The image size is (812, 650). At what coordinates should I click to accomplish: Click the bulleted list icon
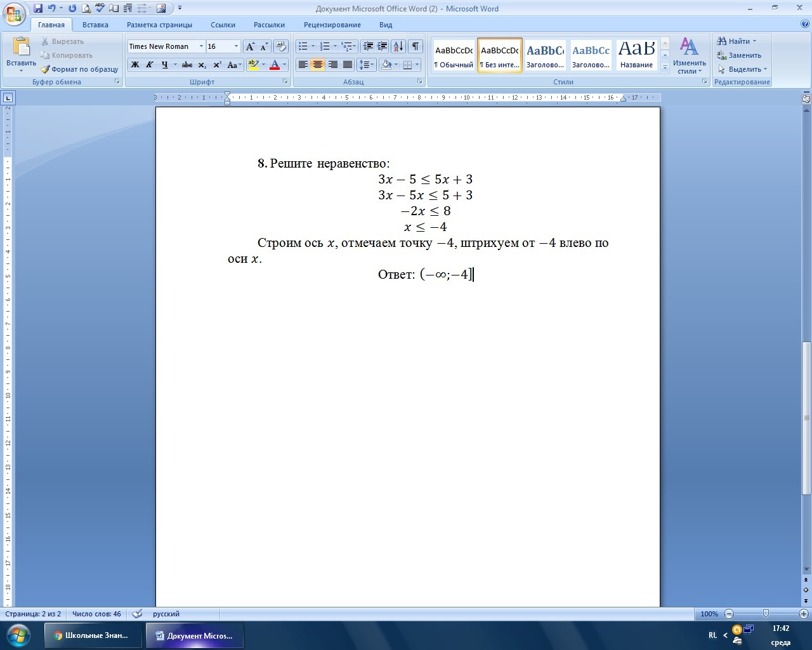coord(303,46)
